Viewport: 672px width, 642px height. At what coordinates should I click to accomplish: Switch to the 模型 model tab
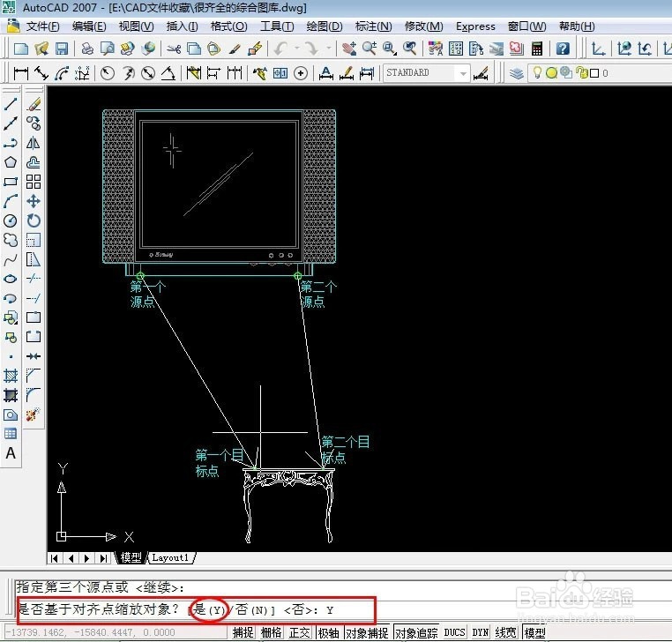131,558
